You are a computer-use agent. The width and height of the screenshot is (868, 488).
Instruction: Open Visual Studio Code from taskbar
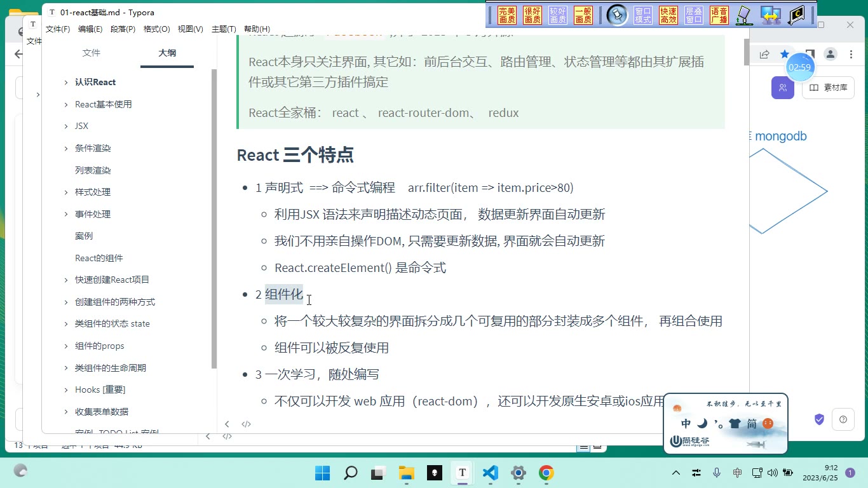click(x=490, y=473)
